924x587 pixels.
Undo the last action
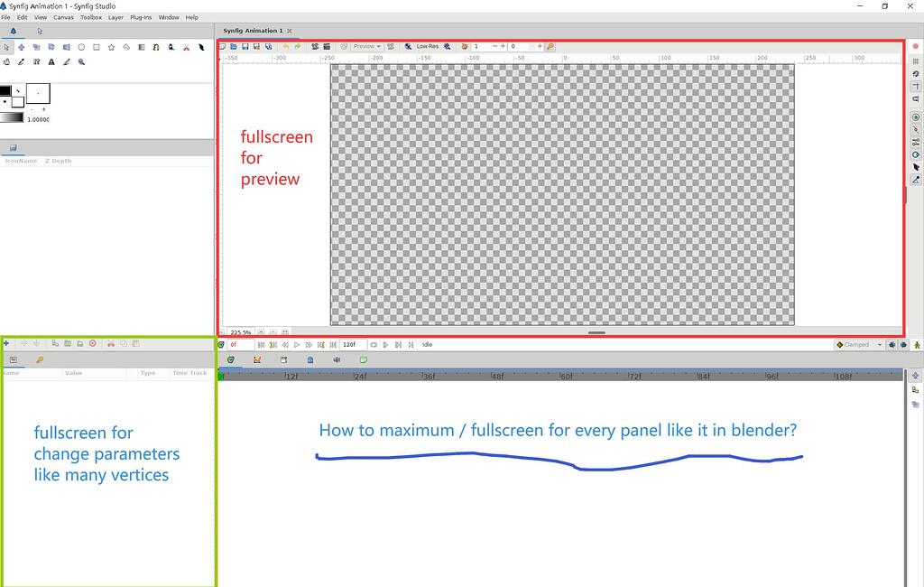point(287,46)
